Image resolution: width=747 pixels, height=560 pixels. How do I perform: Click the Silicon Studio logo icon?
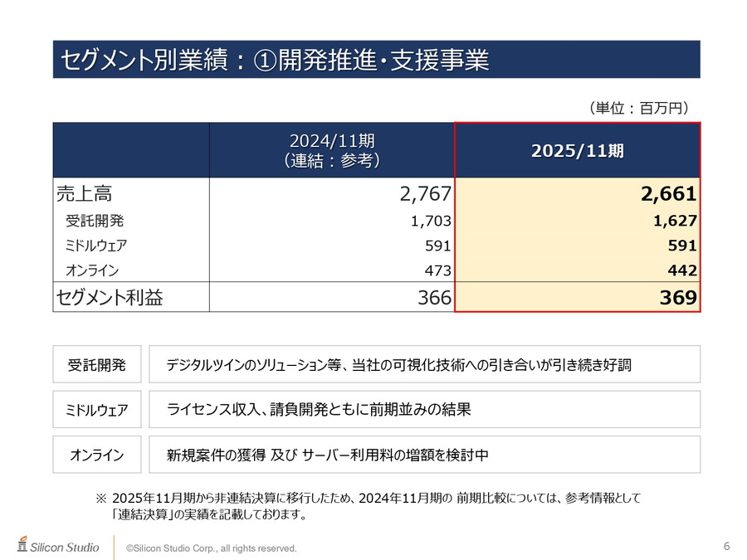[22, 545]
